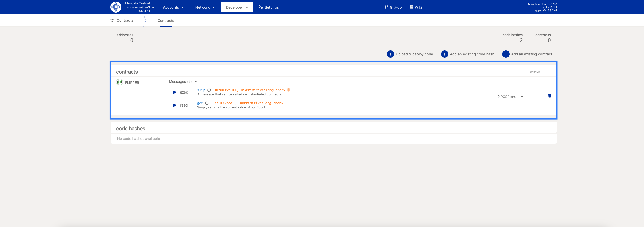Click the Network menu caret arrow
The image size is (644, 227).
(213, 7)
